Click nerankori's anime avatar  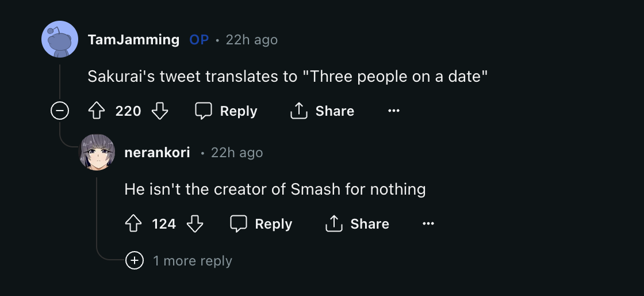(97, 152)
